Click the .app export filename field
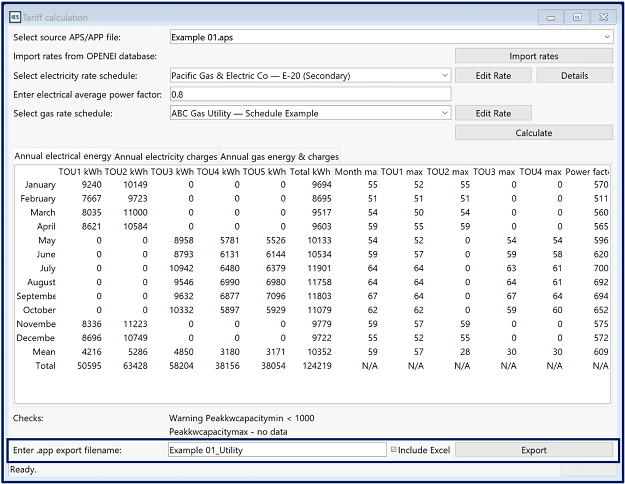625x484 pixels. 277,450
